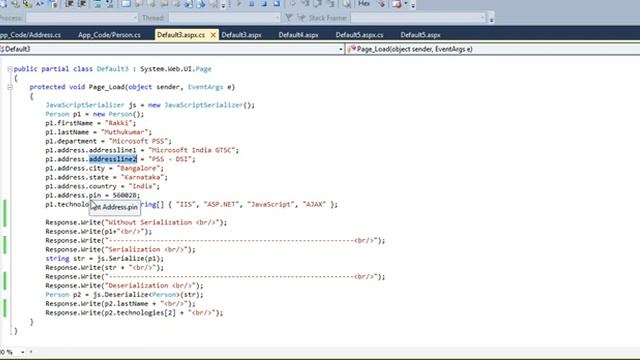Open the Default4.aspx tab
The height and width of the screenshot is (360, 640).
click(298, 35)
